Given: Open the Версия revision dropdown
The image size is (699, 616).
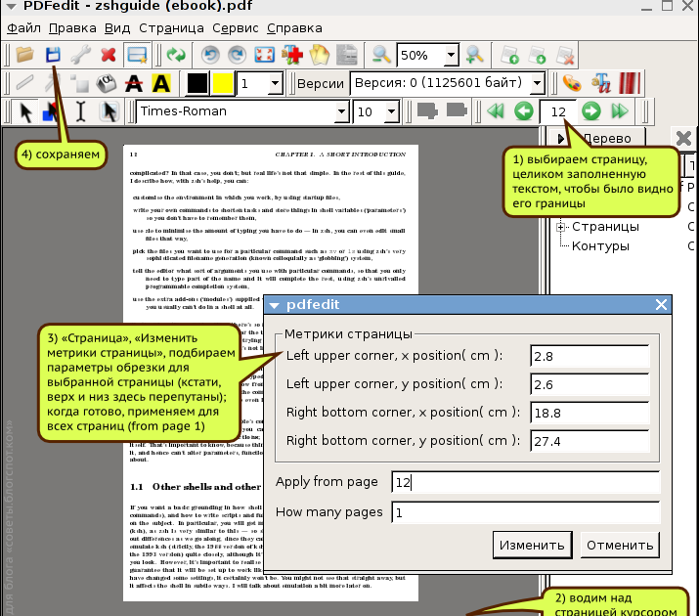Looking at the screenshot, I should (x=537, y=83).
